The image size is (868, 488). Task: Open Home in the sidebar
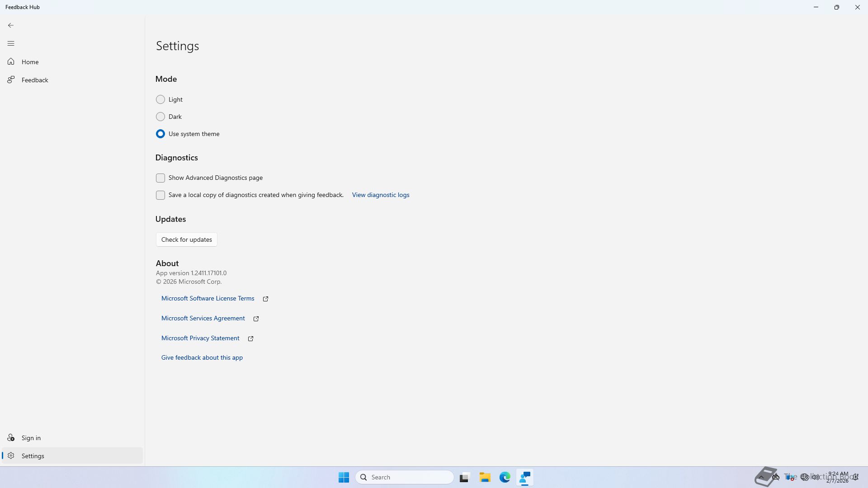(x=30, y=62)
